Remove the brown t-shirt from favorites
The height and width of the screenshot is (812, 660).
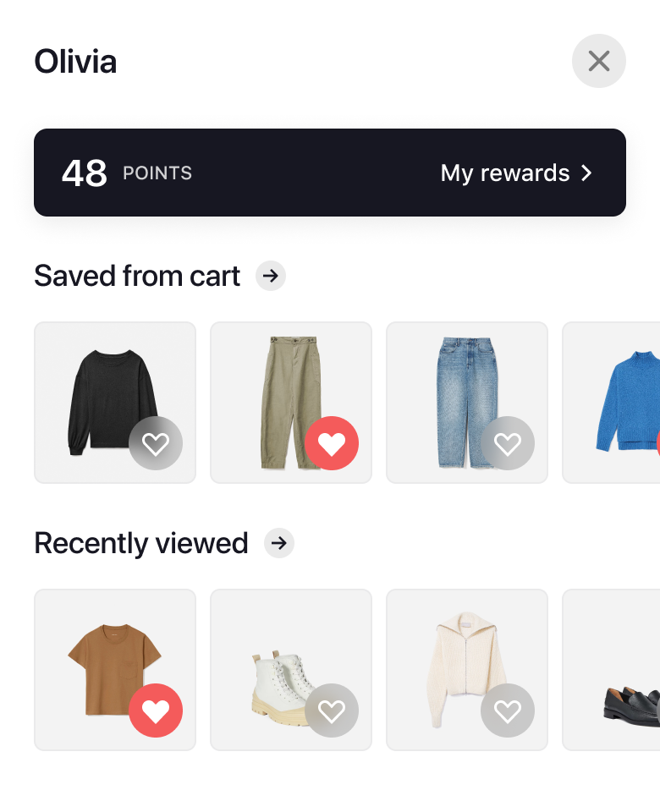tap(156, 710)
